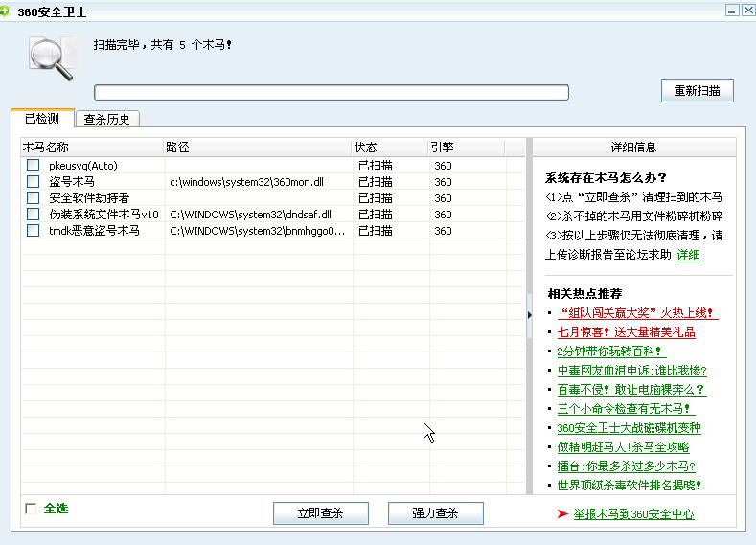
Task: Close the 360安全卫士 window
Action: point(748,11)
